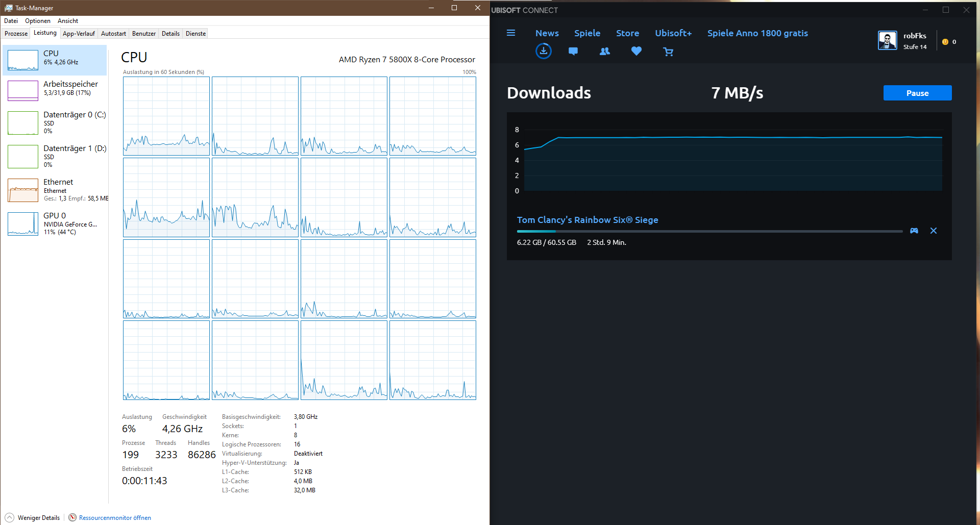This screenshot has height=525, width=980.
Task: Switch to the App-Verlauf tab
Action: 79,34
